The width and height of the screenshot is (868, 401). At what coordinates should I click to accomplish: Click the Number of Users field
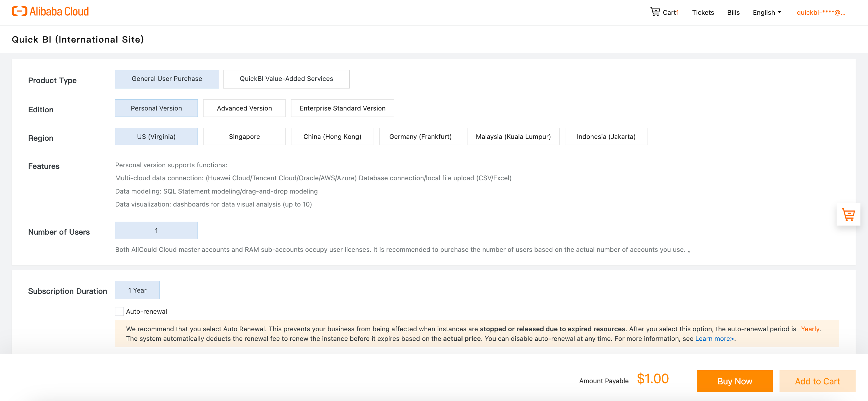point(156,230)
